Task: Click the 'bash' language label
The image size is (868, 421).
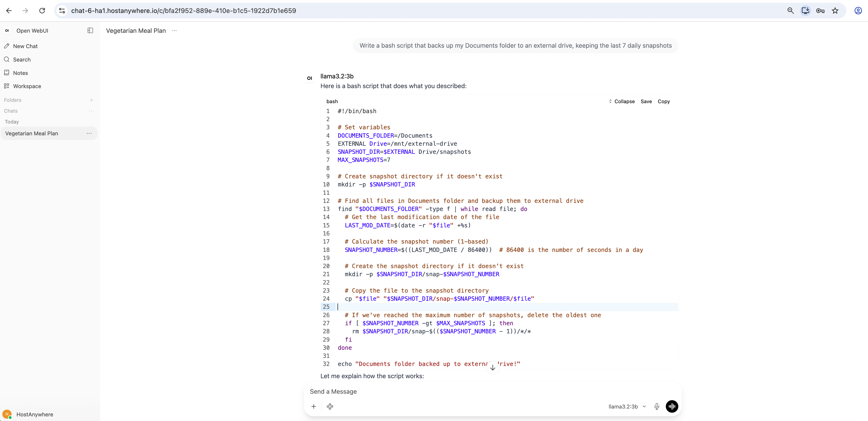Action: [x=332, y=101]
